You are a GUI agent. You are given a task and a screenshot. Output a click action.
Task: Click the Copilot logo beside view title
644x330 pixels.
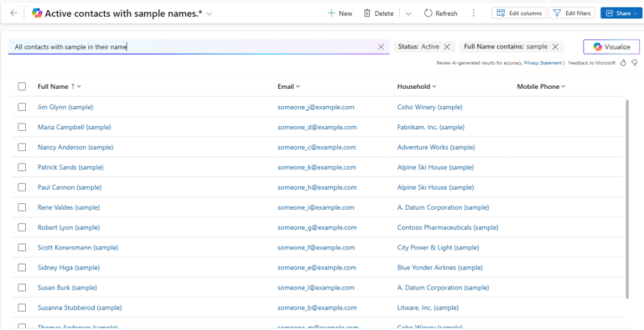[37, 13]
